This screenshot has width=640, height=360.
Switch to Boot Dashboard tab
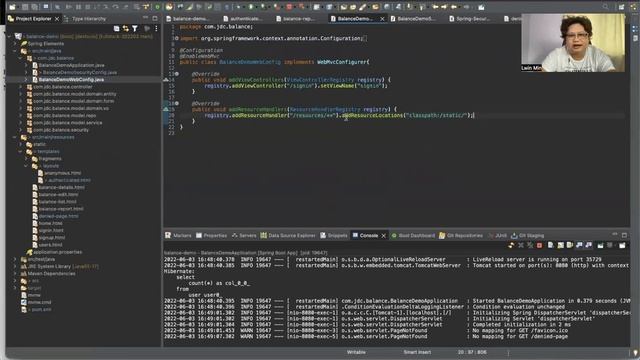(x=413, y=236)
